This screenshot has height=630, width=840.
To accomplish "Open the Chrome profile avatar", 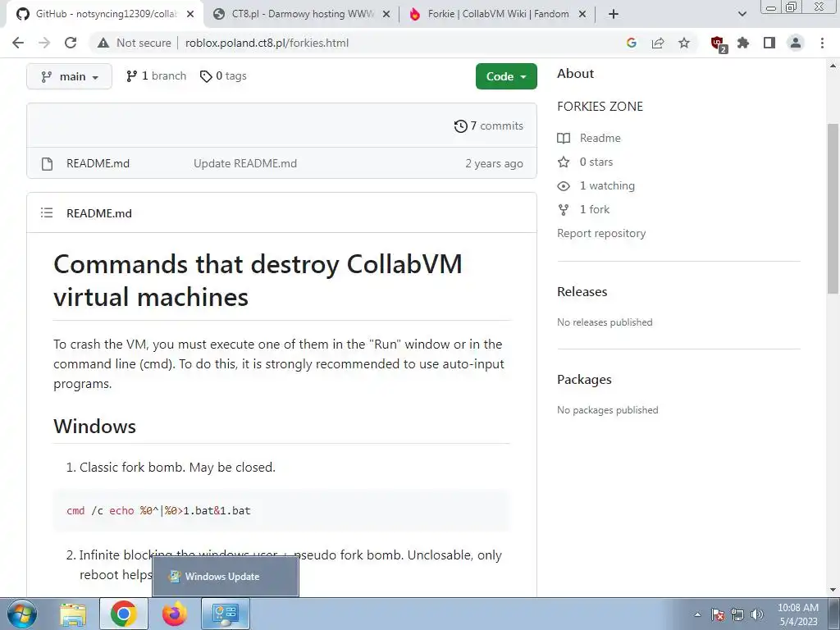I will [796, 43].
